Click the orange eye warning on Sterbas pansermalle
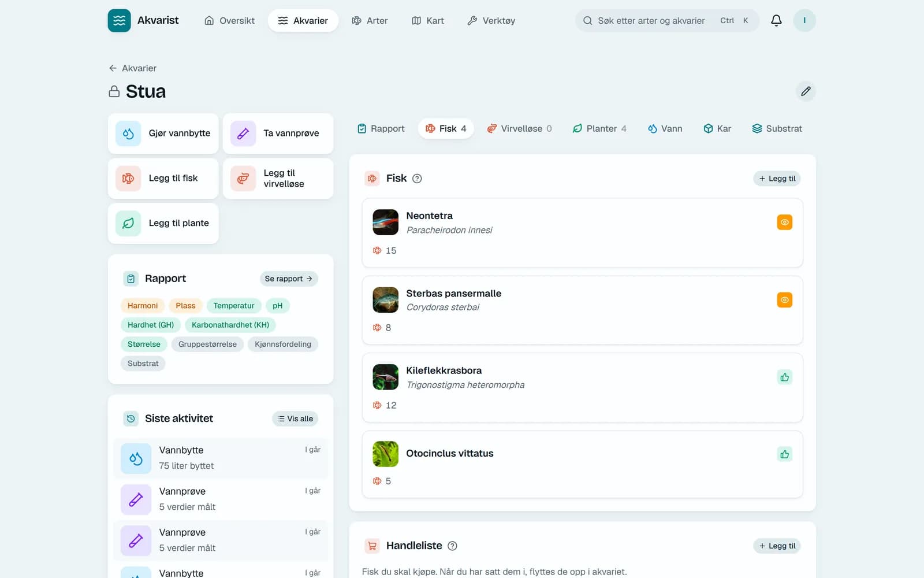This screenshot has height=578, width=924. pyautogui.click(x=784, y=299)
